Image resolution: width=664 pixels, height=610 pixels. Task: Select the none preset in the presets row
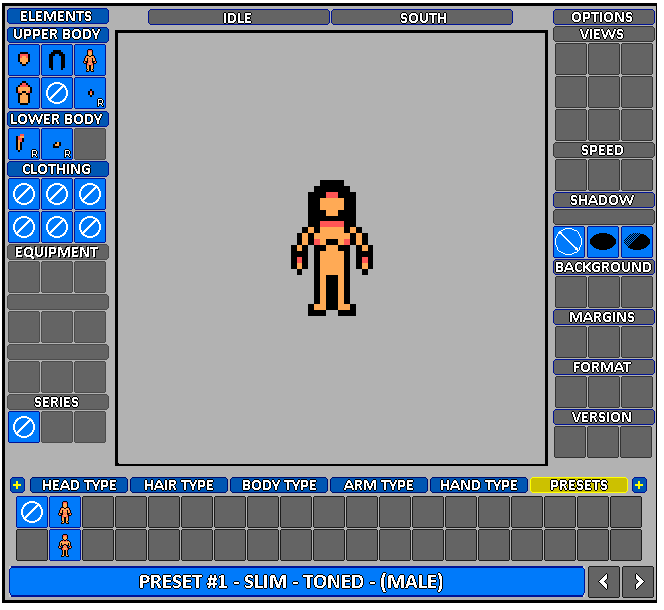coord(32,512)
